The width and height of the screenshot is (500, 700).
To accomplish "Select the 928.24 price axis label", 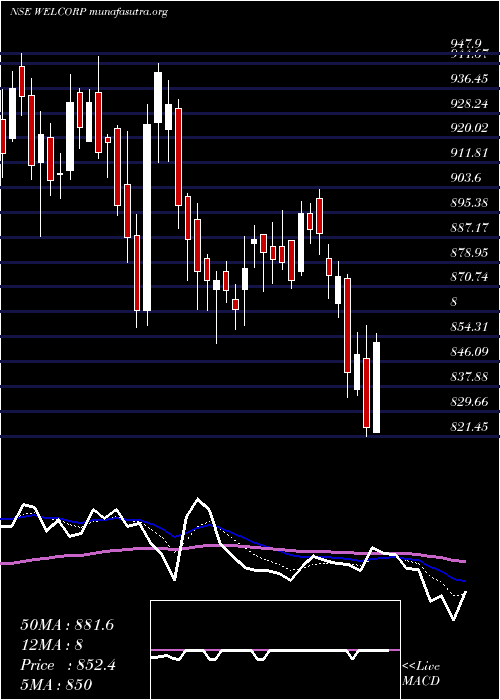I will tap(469, 104).
